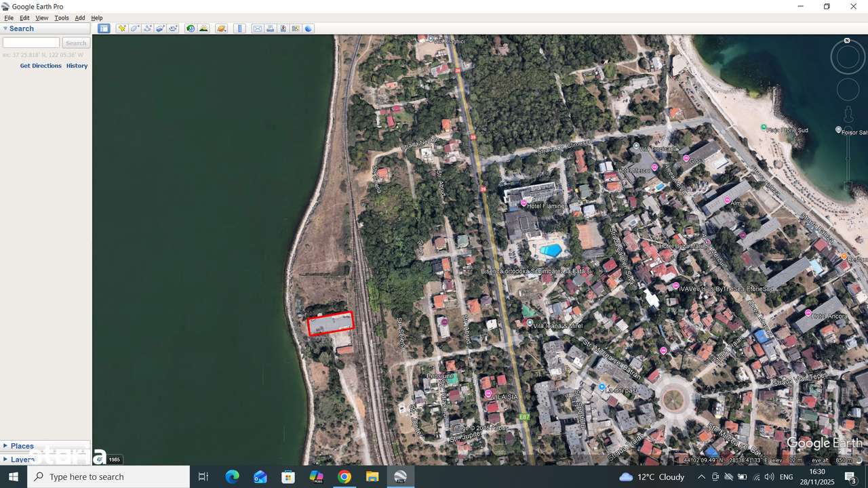This screenshot has width=868, height=488.
Task: Toggle sunlight across the landscape icon
Action: 203,28
